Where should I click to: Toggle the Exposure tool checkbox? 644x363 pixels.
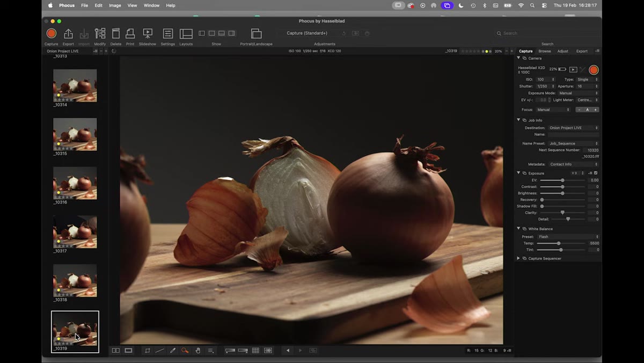596,173
